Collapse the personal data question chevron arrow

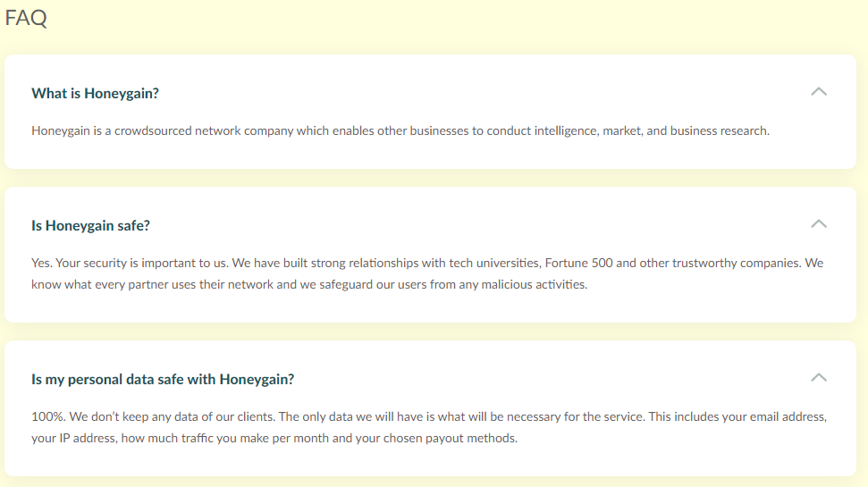(x=818, y=378)
